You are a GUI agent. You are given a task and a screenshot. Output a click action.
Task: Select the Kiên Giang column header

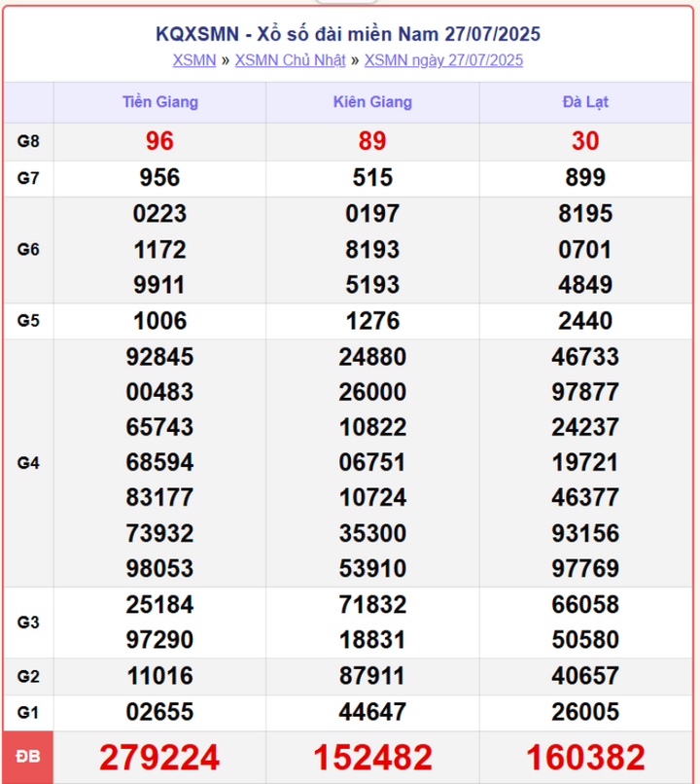pyautogui.click(x=372, y=102)
